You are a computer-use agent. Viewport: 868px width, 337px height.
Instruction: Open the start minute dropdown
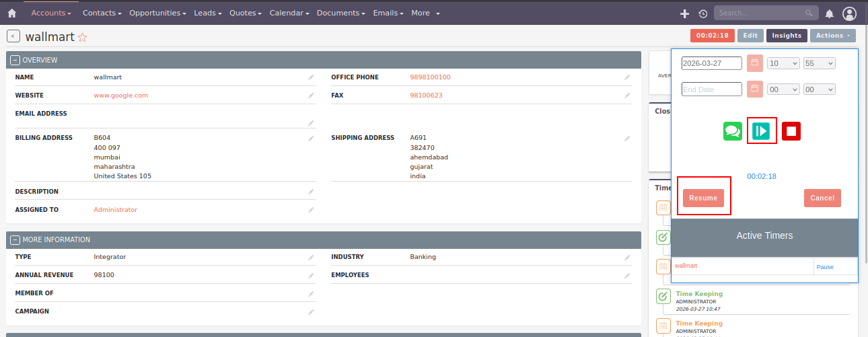[x=819, y=63]
